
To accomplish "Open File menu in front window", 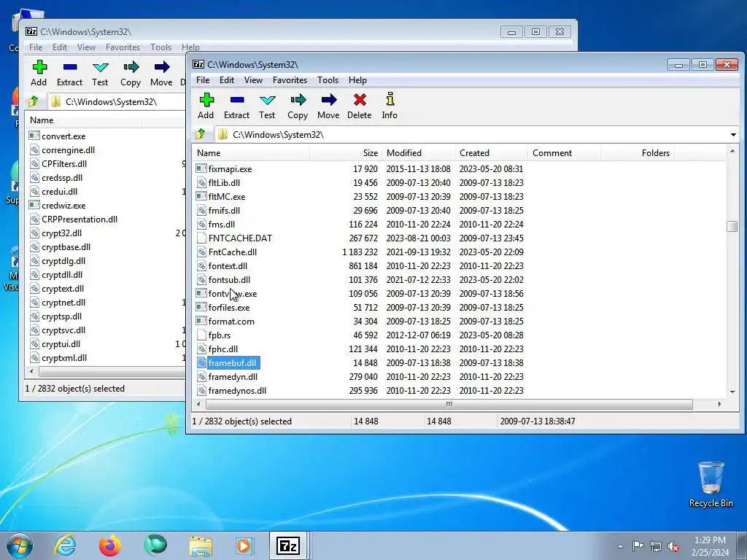I will click(203, 80).
